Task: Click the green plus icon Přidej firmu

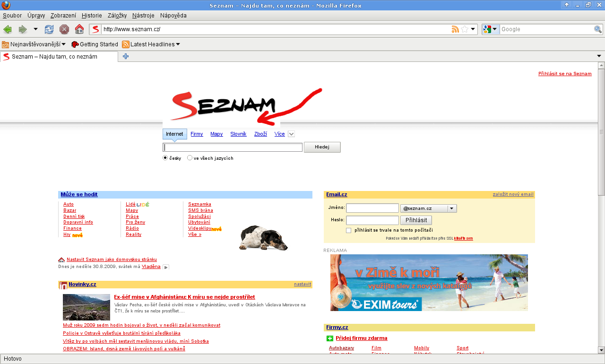Action: coord(330,338)
